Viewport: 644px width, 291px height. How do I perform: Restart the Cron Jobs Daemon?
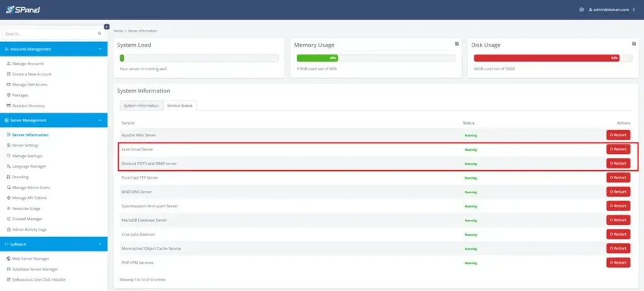(x=618, y=234)
